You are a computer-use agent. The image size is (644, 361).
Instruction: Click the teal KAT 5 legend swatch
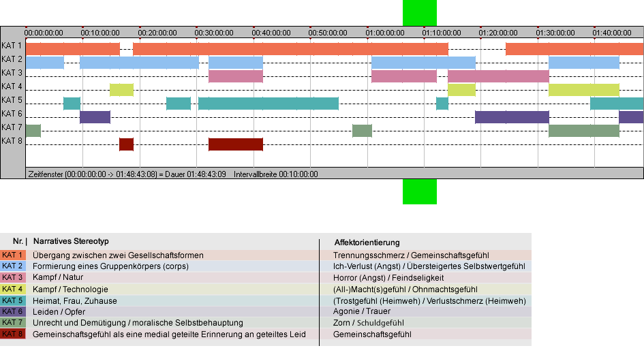pos(13,300)
